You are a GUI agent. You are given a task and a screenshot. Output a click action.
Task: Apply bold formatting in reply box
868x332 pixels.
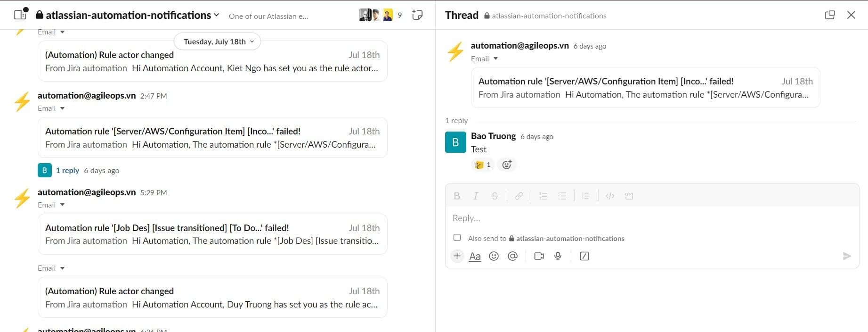pos(457,196)
